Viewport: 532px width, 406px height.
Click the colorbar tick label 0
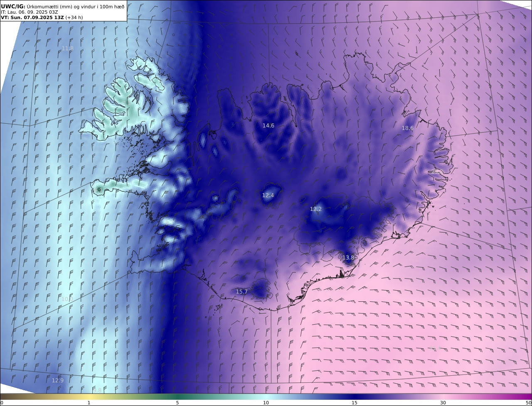point(2,403)
